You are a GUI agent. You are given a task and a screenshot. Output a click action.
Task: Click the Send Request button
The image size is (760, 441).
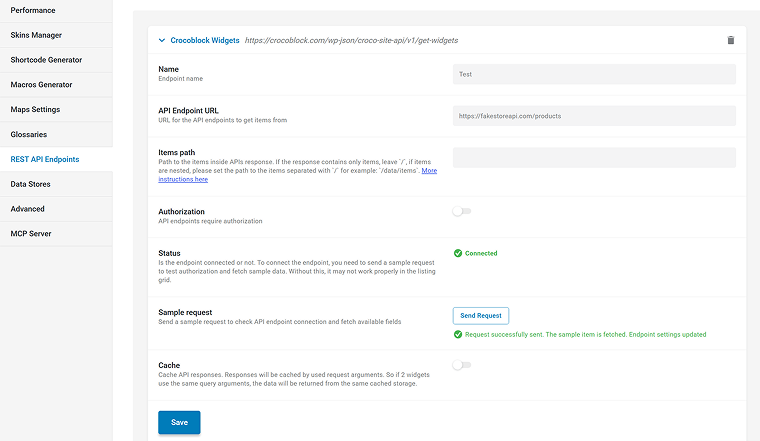[x=481, y=315]
